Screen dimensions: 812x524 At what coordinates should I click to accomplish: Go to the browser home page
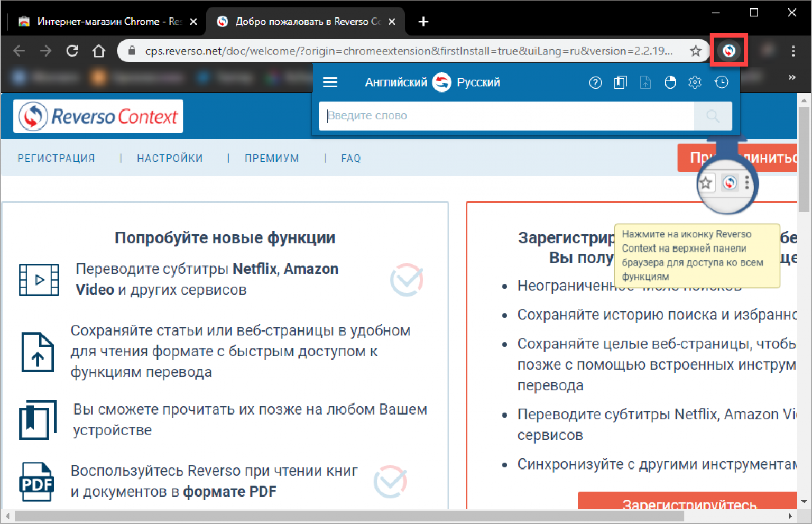pos(99,51)
